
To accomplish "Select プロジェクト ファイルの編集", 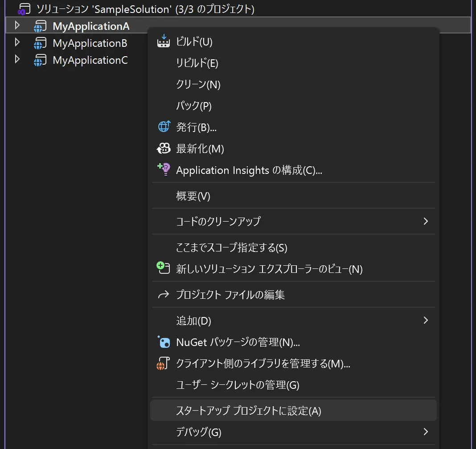I will pos(293,295).
